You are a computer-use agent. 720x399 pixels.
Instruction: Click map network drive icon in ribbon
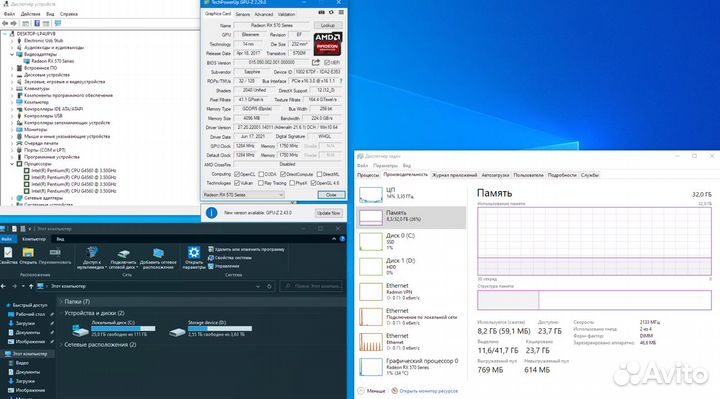point(123,253)
